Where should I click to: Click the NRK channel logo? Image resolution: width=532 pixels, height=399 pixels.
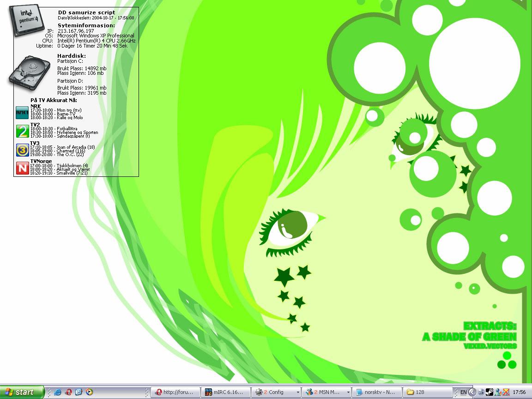pyautogui.click(x=22, y=113)
